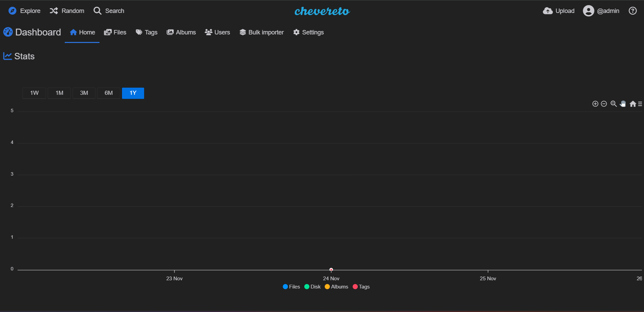Open the help question mark icon
This screenshot has height=312, width=644.
tap(633, 11)
